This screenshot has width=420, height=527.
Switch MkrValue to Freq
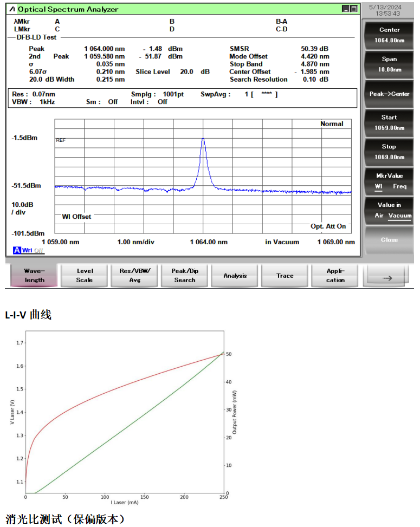pos(400,186)
